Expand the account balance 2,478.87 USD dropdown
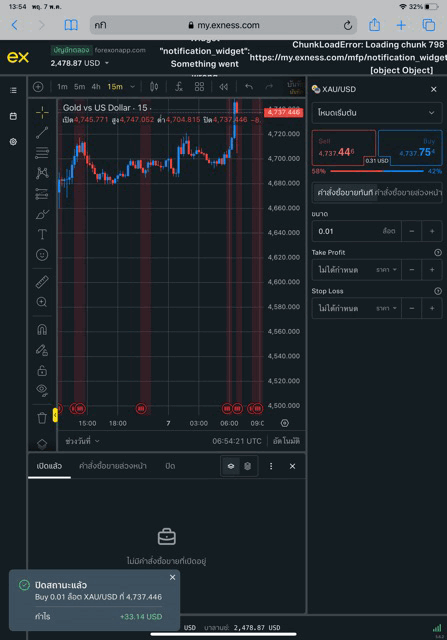The width and height of the screenshot is (447, 640). [107, 63]
